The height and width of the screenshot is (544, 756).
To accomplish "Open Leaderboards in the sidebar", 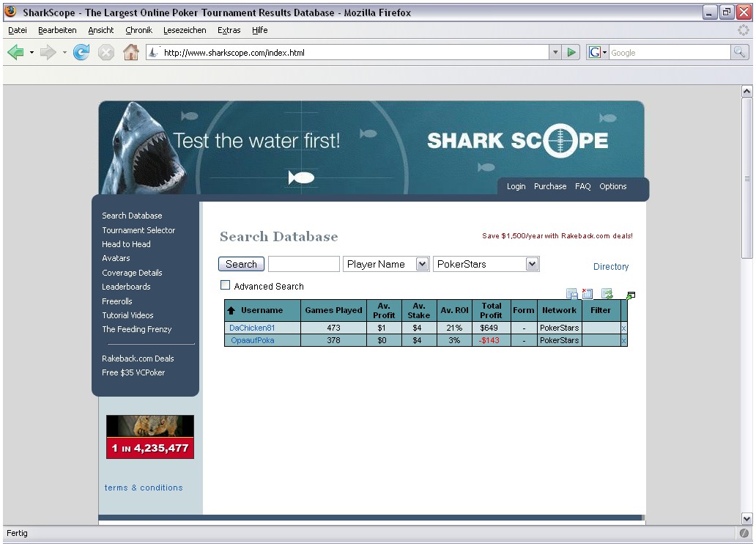I will tap(126, 287).
